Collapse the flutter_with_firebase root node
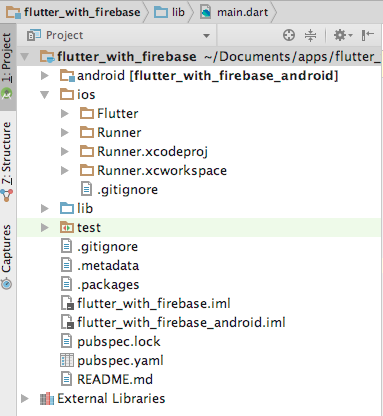Image resolution: width=383 pixels, height=416 pixels. coord(25,57)
